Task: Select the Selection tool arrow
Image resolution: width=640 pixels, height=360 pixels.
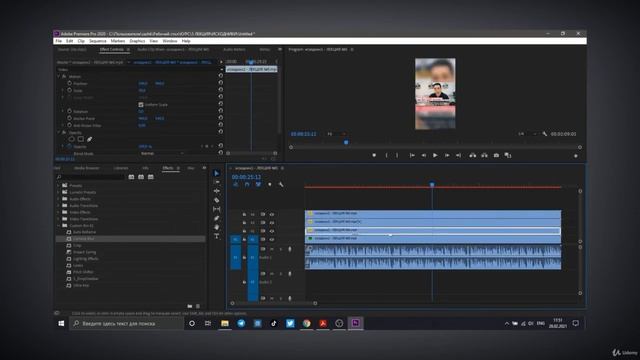Action: point(216,173)
